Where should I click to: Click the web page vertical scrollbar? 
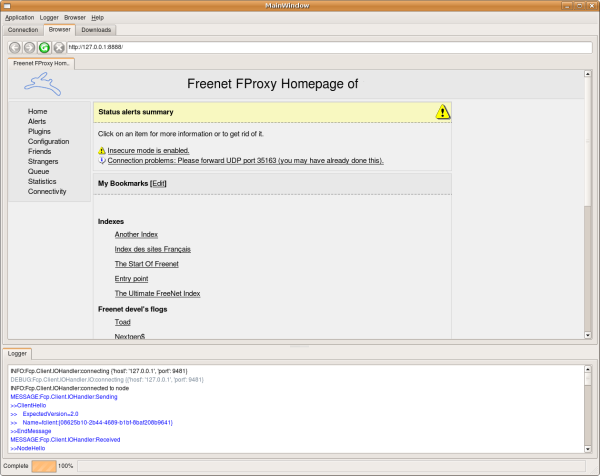coord(588,200)
